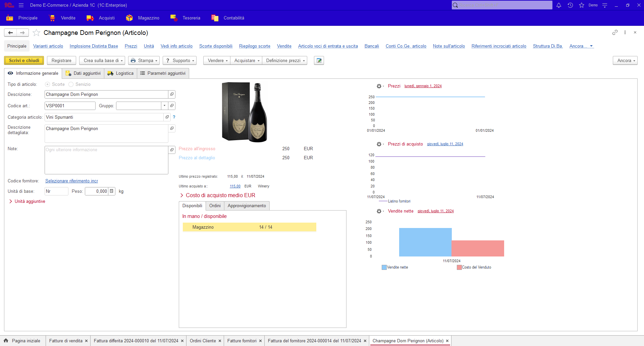This screenshot has width=644, height=346.
Task: Go back with left arrow
Action: click(x=10, y=33)
